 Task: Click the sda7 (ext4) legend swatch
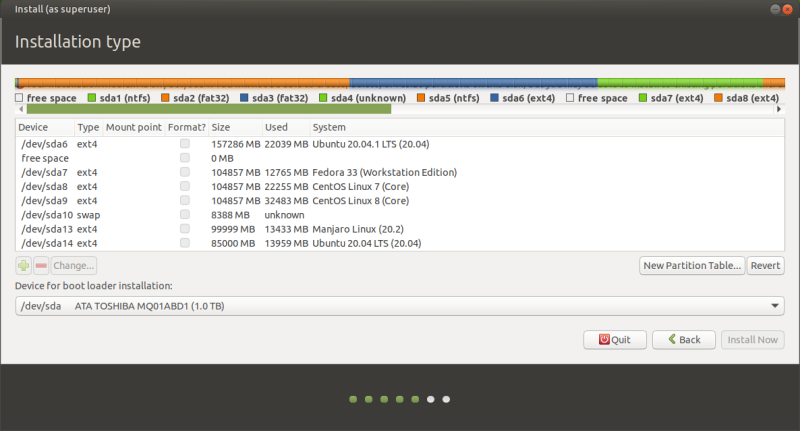click(643, 97)
